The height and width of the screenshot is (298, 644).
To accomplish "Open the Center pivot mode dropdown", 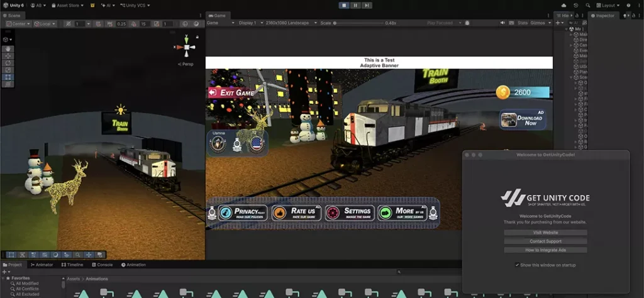I will [18, 24].
